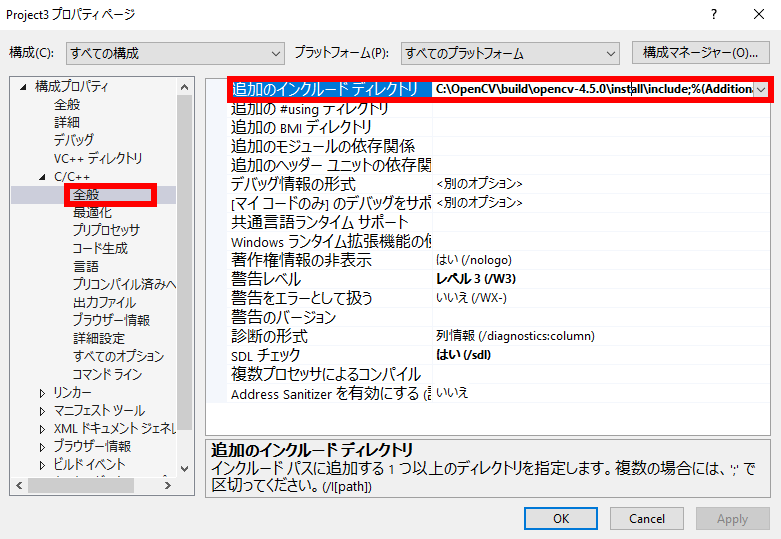The image size is (781, 539).
Task: Expand the ビルド イベント tree node
Action: click(x=42, y=465)
